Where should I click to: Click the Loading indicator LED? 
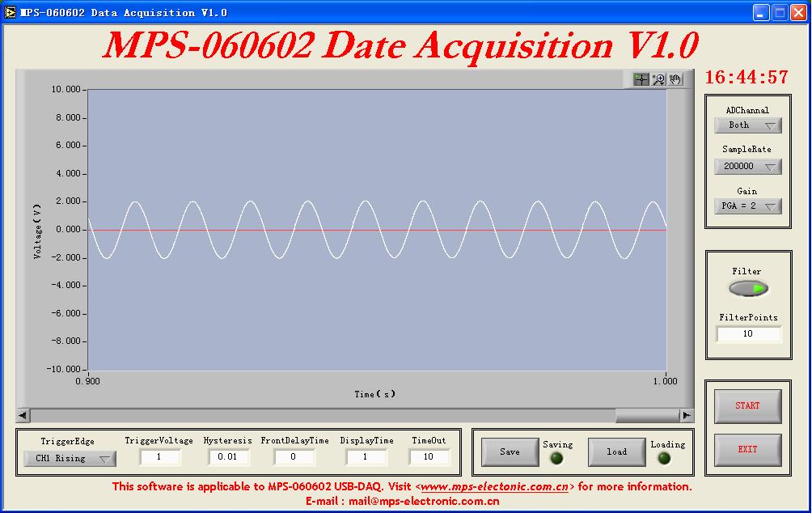664,458
